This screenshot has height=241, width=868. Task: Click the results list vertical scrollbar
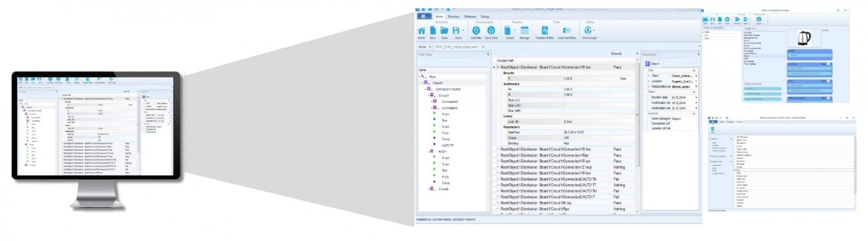tap(638, 115)
